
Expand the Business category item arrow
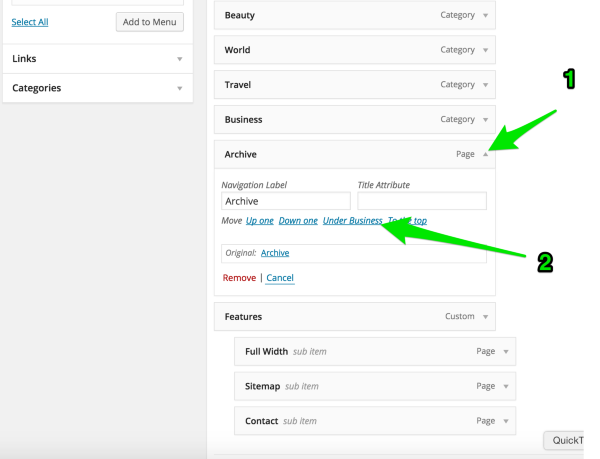point(485,120)
